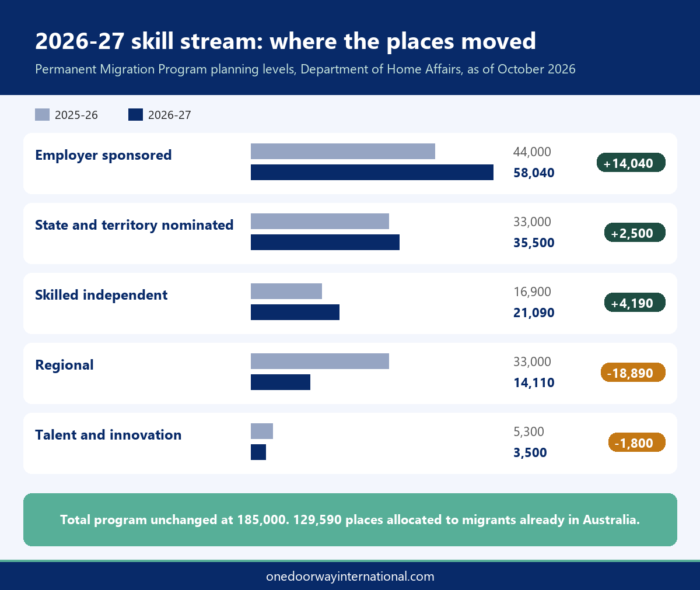Click the '2026-27' legend label
Image resolution: width=700 pixels, height=590 pixels.
click(170, 115)
